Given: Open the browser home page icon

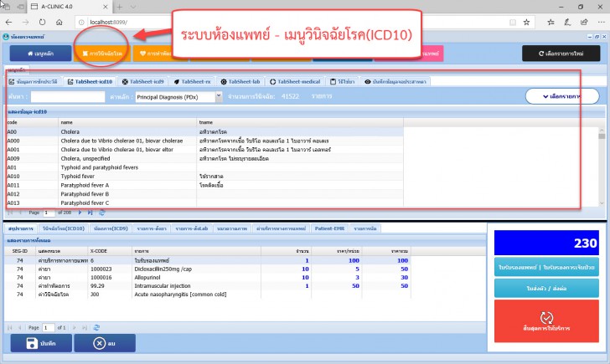Looking at the screenshot, I should (59, 22).
